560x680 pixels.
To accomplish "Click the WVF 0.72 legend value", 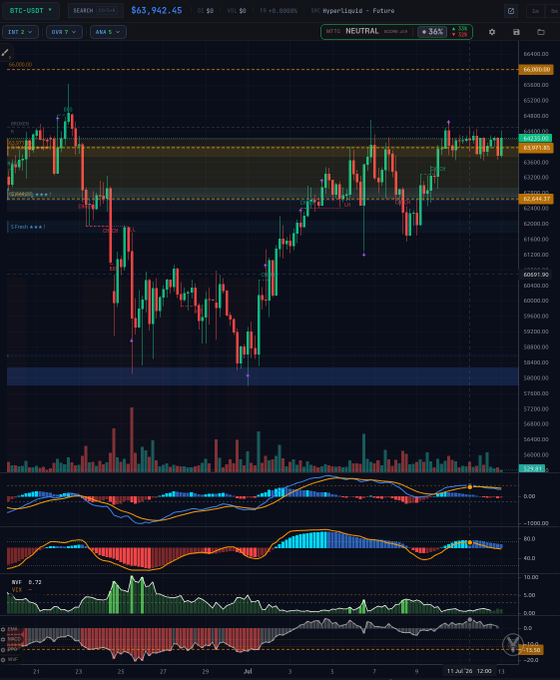I will (x=26, y=582).
